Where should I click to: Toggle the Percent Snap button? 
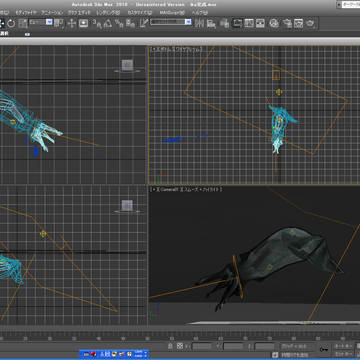tap(119, 23)
